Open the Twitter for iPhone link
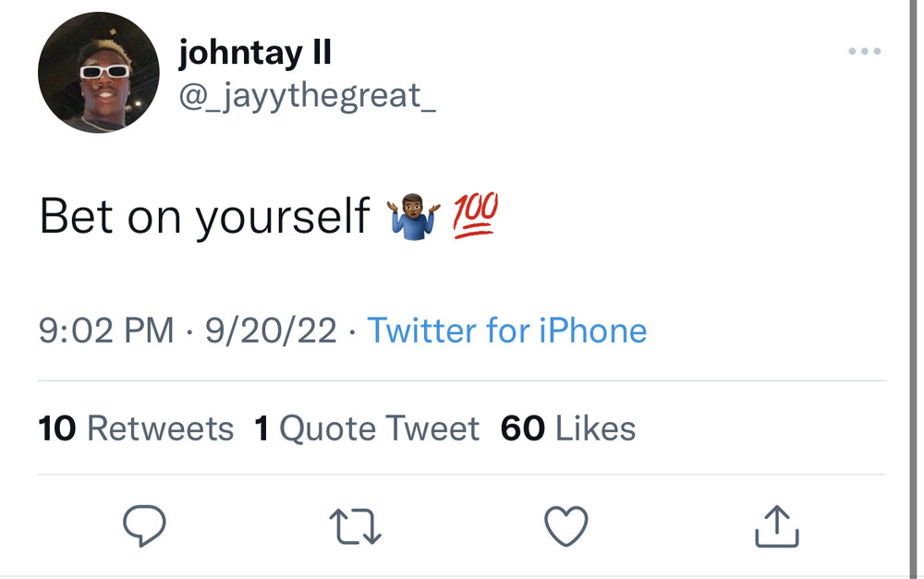Viewport: 924px width, 579px height. click(x=507, y=330)
